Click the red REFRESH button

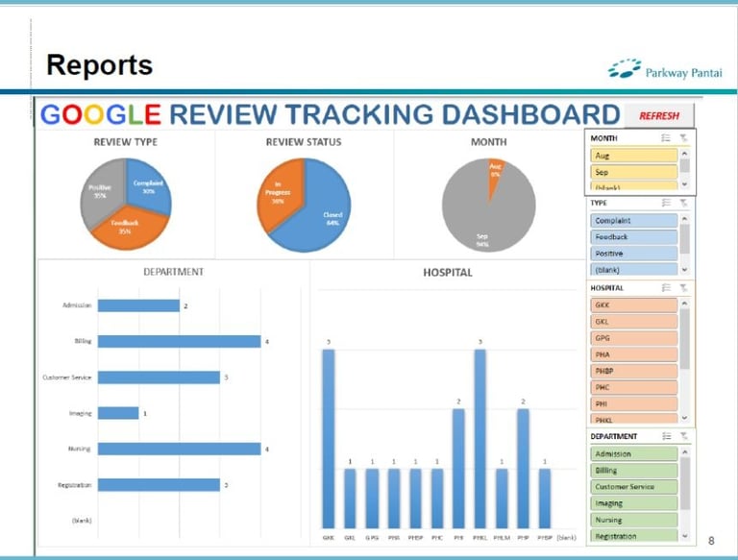[659, 116]
